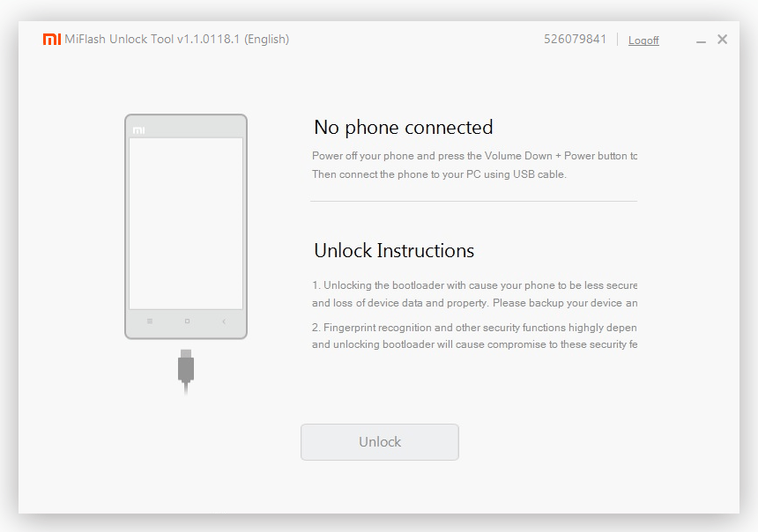Image resolution: width=758 pixels, height=532 pixels.
Task: Click instruction 2 about fingerprint recognition
Action: [x=474, y=336]
